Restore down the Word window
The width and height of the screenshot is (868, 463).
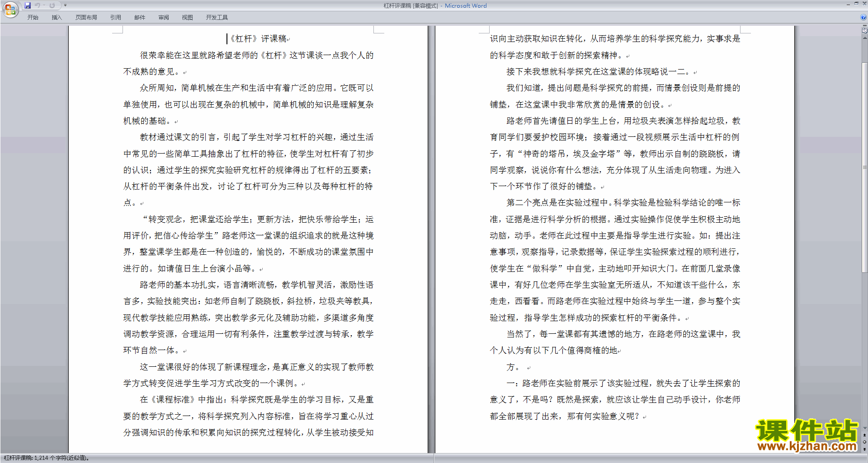point(856,4)
